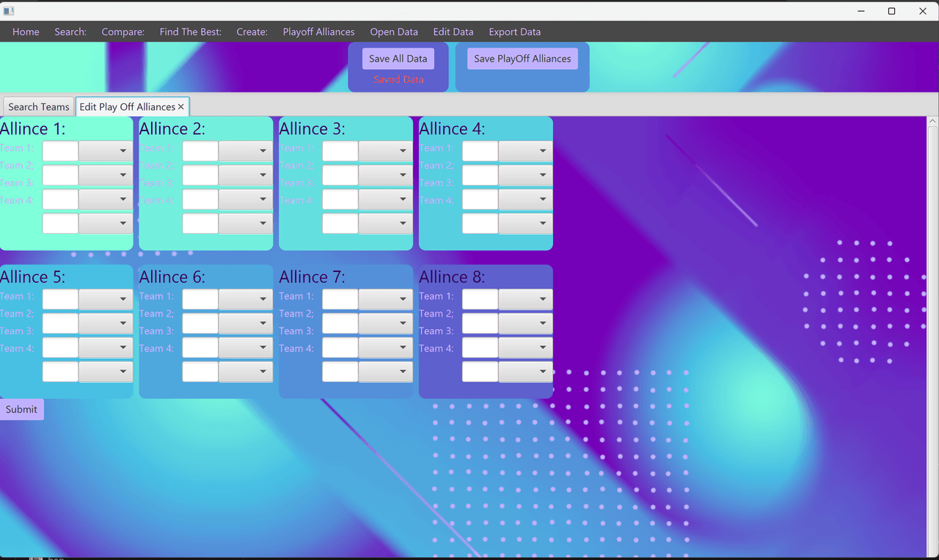Viewport: 939px width, 560px height.
Task: Open the Playoff Alliances menu
Action: click(x=318, y=32)
